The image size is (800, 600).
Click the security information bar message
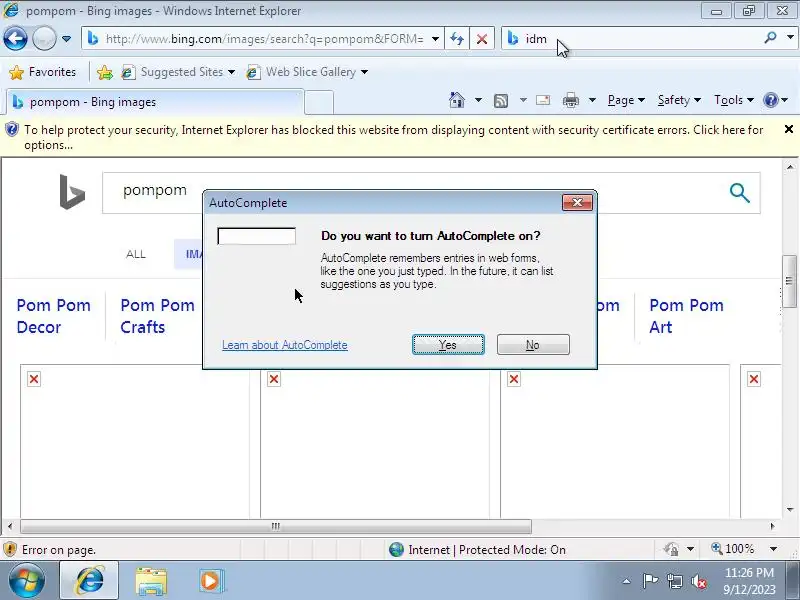pos(393,137)
